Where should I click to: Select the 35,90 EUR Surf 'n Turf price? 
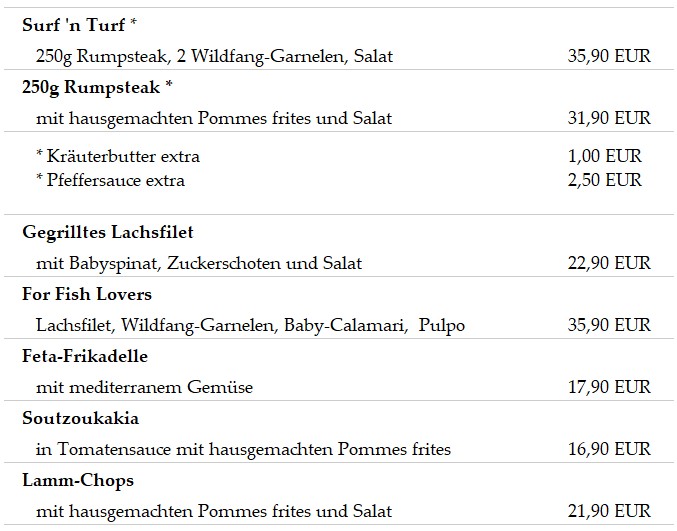pyautogui.click(x=609, y=56)
